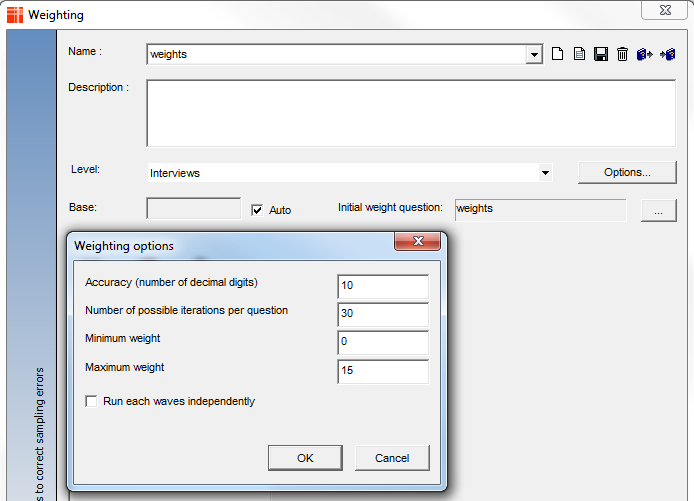
Task: Click the 'Initial weight question:' label
Action: tap(390, 208)
